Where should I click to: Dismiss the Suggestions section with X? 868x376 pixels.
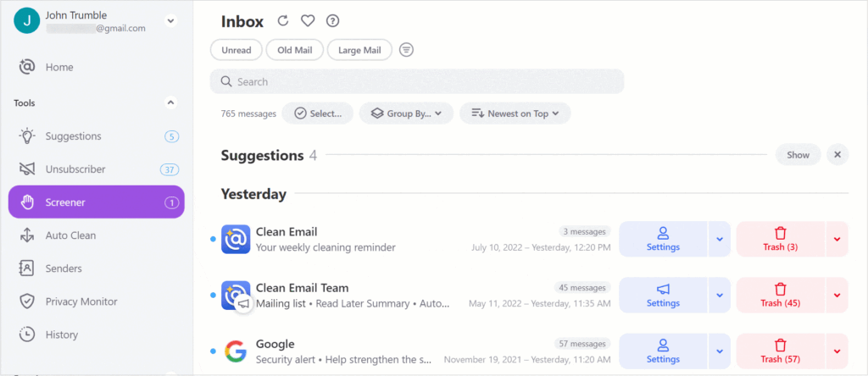[x=837, y=155]
